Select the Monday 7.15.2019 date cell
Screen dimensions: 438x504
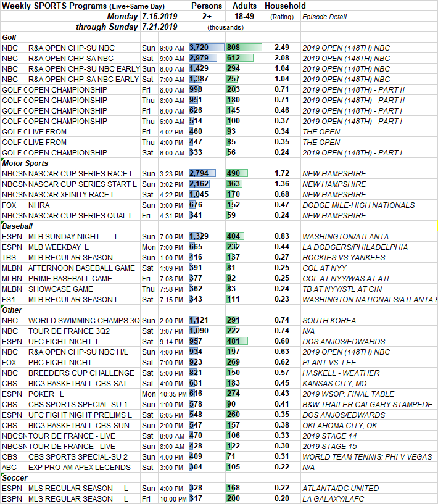point(142,16)
